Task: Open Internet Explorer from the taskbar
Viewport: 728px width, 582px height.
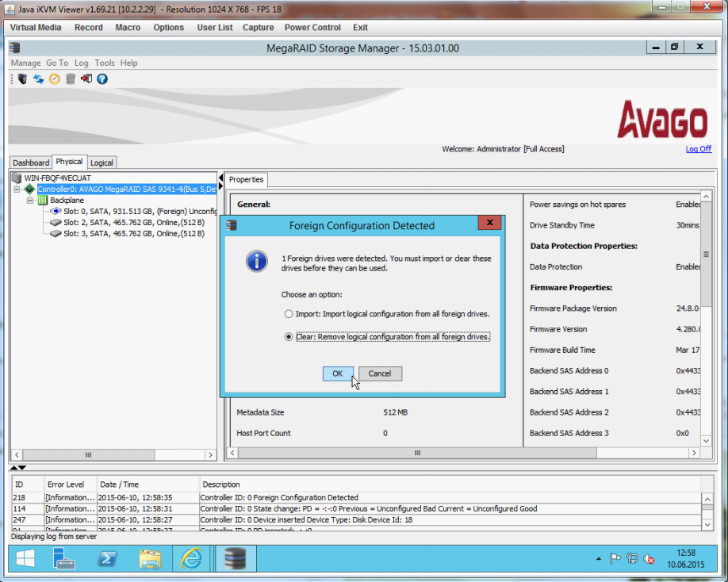Action: [191, 559]
